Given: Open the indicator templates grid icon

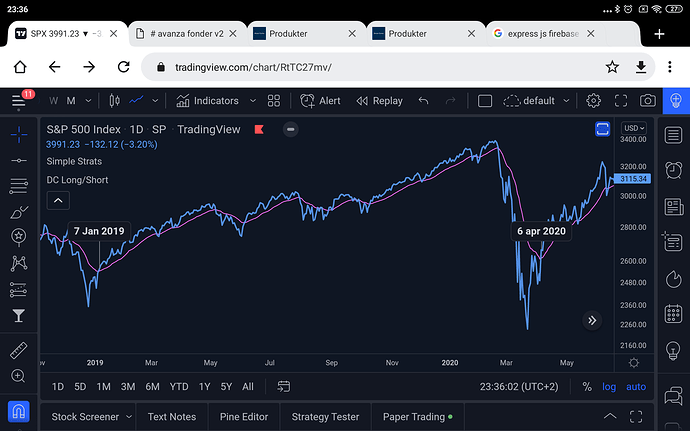Looking at the screenshot, I should [x=274, y=101].
